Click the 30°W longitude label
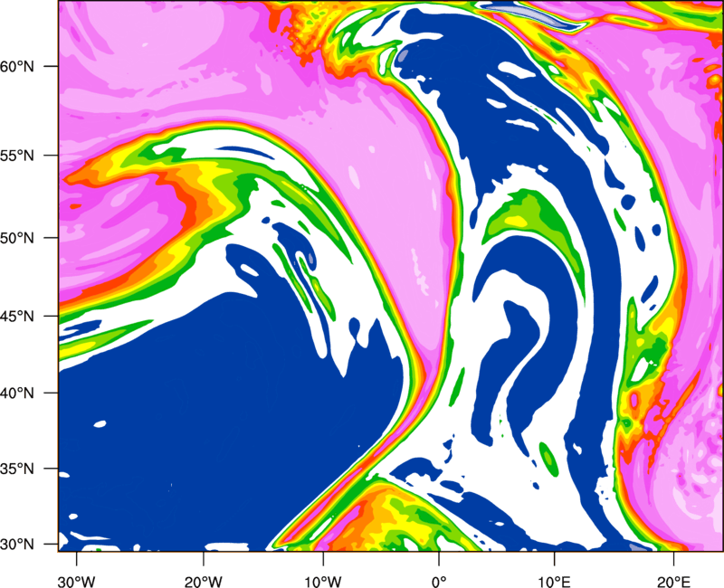724x588 pixels. pos(77,581)
